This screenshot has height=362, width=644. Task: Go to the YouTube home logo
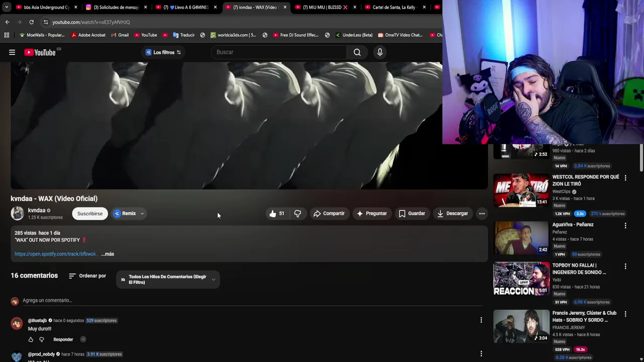point(40,52)
